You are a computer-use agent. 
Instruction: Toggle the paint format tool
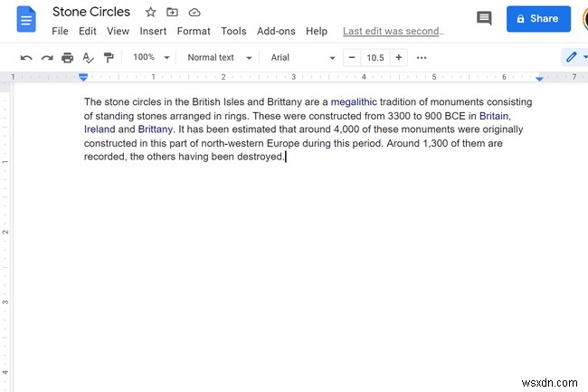point(109,58)
